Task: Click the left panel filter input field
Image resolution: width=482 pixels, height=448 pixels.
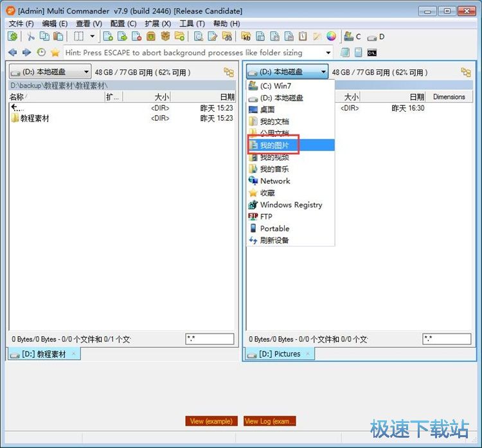Action: [x=210, y=339]
